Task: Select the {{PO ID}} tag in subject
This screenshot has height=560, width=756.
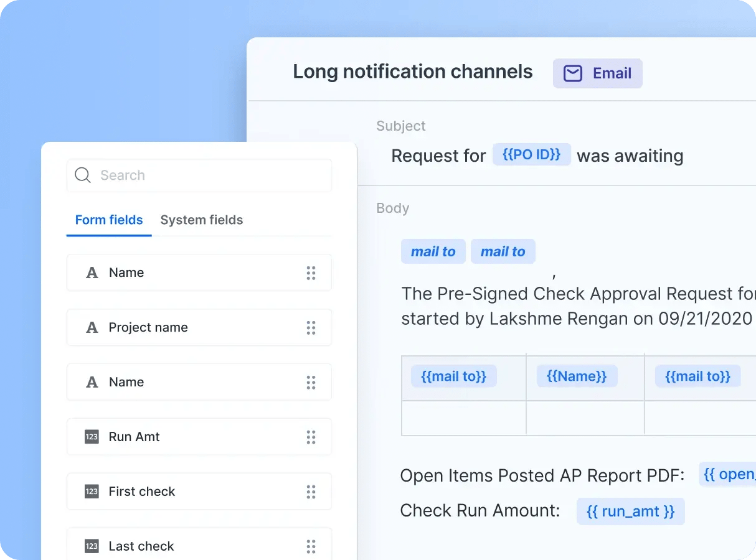Action: tap(531, 154)
